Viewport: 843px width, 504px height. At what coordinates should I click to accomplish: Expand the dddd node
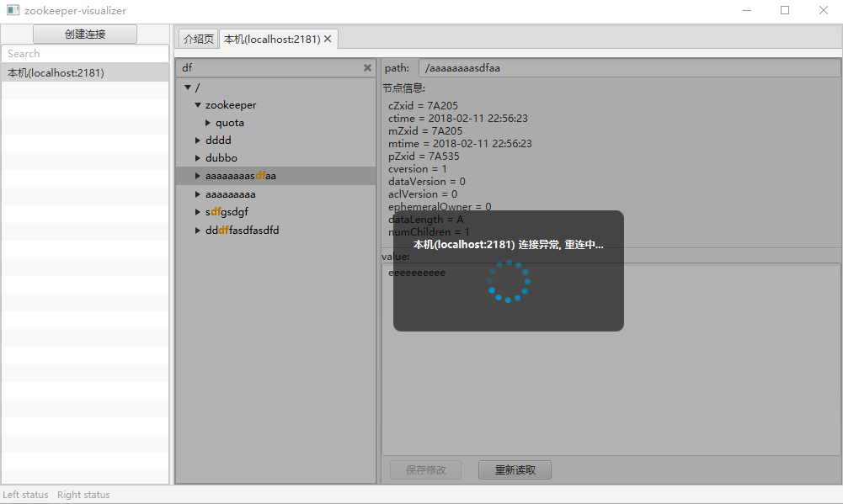198,141
